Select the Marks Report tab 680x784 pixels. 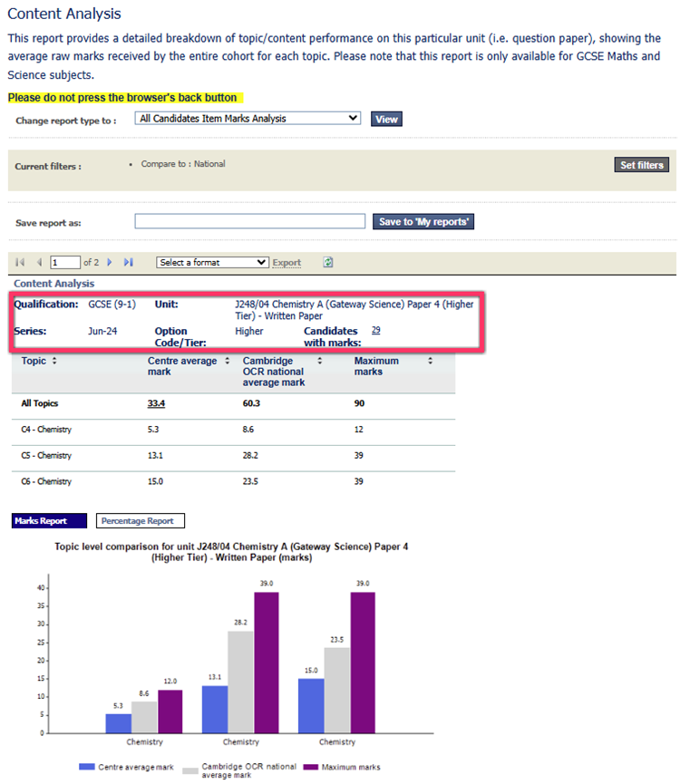tap(49, 521)
